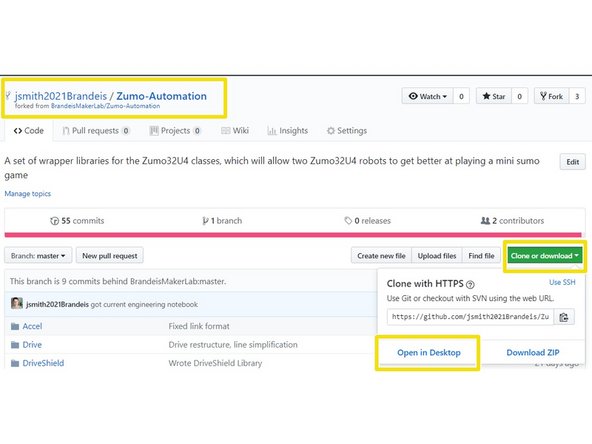Image resolution: width=592 pixels, height=444 pixels.
Task: Open commit author jsmith2021Brandeis name link
Action: click(x=57, y=304)
